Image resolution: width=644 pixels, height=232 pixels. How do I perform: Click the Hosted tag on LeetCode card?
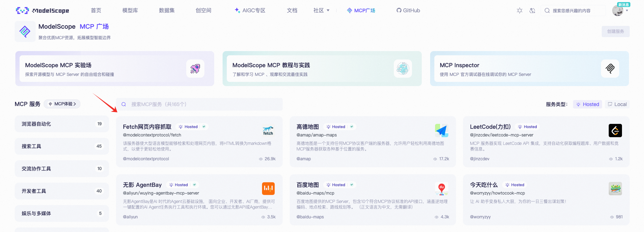[x=527, y=127]
